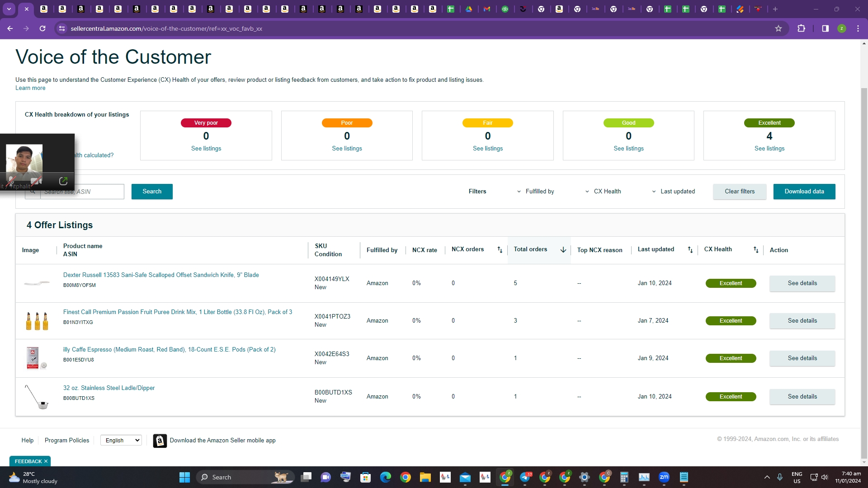Sort the table by Total orders
This screenshot has width=868, height=488.
pos(563,250)
